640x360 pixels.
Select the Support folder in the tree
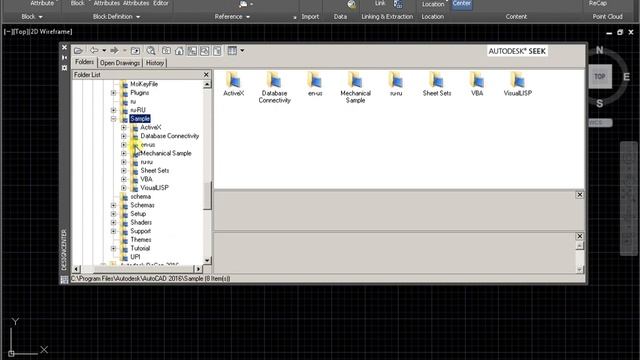point(140,231)
